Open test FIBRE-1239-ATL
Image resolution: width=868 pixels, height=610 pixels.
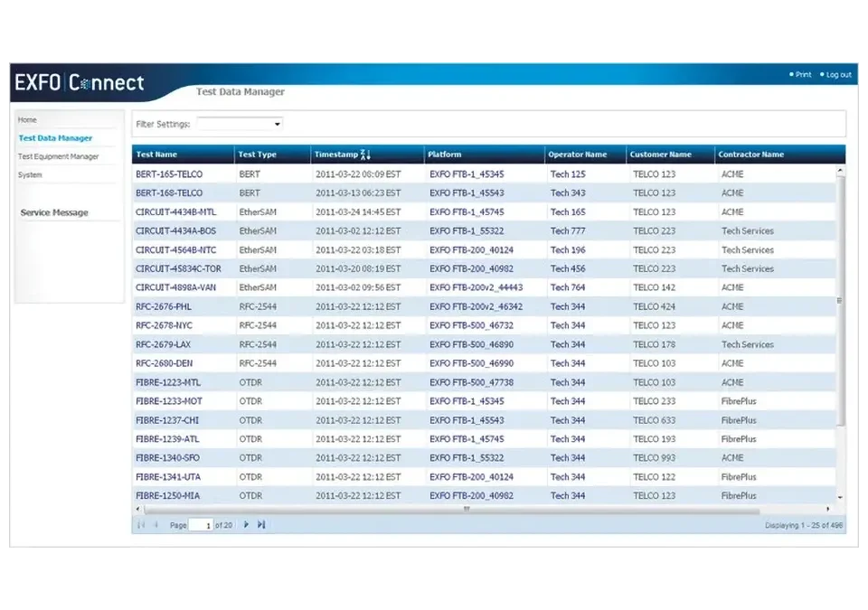167,439
